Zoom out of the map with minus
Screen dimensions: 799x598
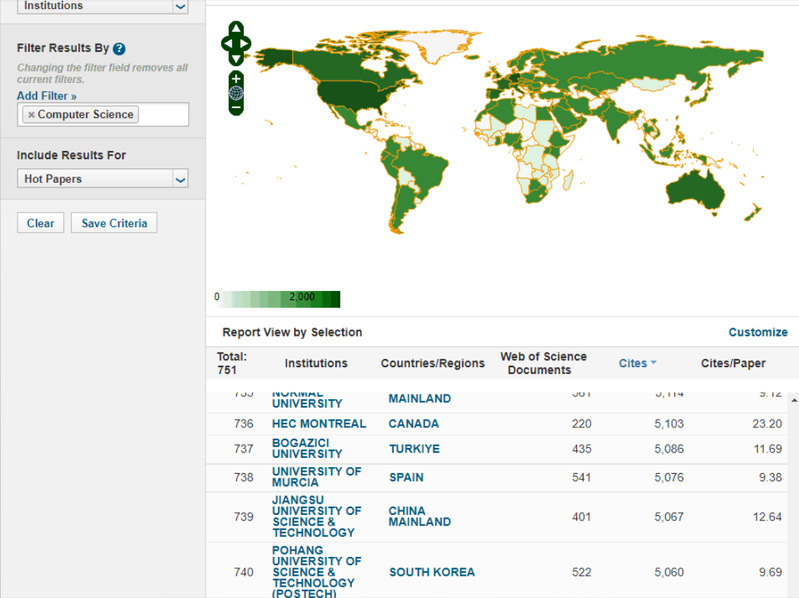[236, 106]
